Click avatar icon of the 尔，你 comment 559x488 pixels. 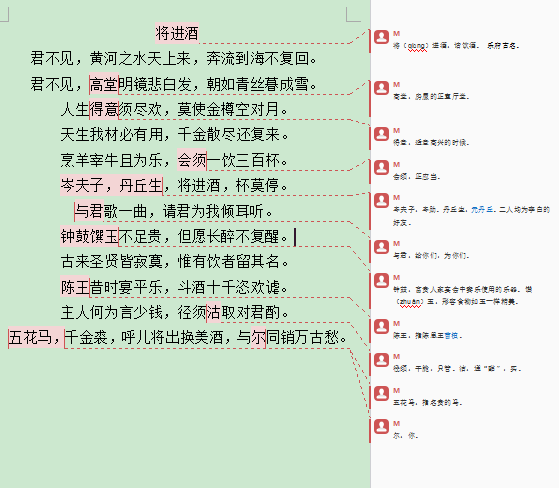[381, 427]
